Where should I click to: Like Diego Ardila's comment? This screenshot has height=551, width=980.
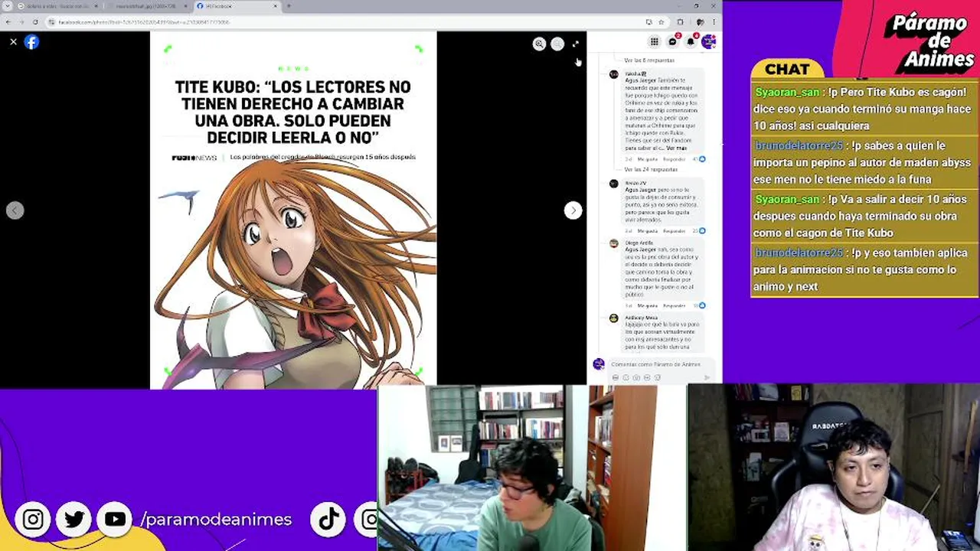click(x=648, y=305)
